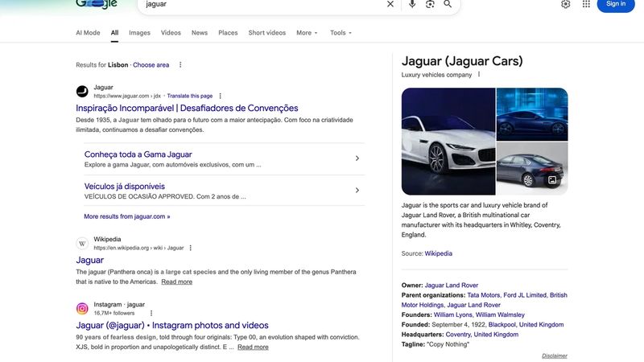Open more options for Wikipedia result
This screenshot has height=362, width=644.
click(x=191, y=248)
